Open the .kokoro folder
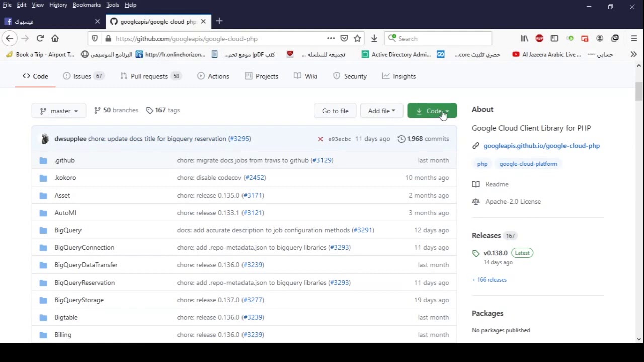 [x=65, y=178]
